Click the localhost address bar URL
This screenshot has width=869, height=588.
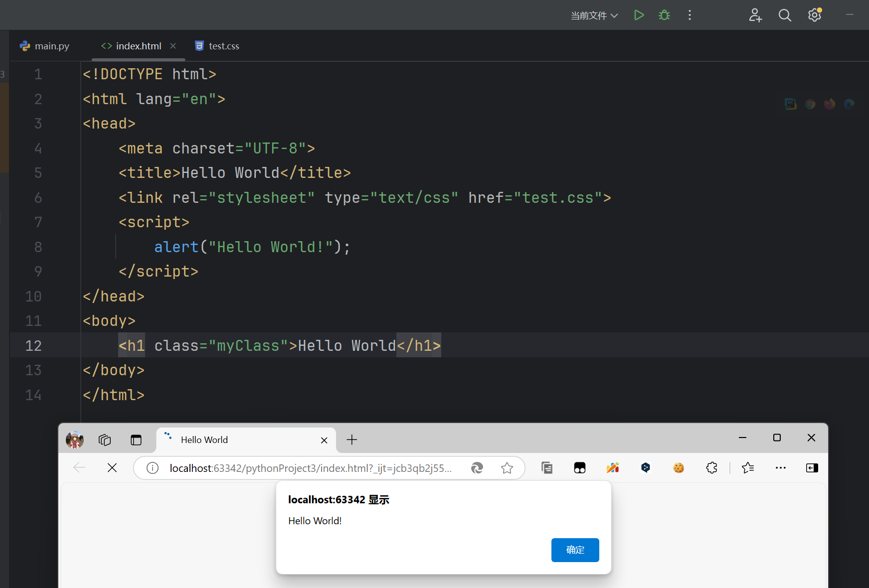[310, 468]
